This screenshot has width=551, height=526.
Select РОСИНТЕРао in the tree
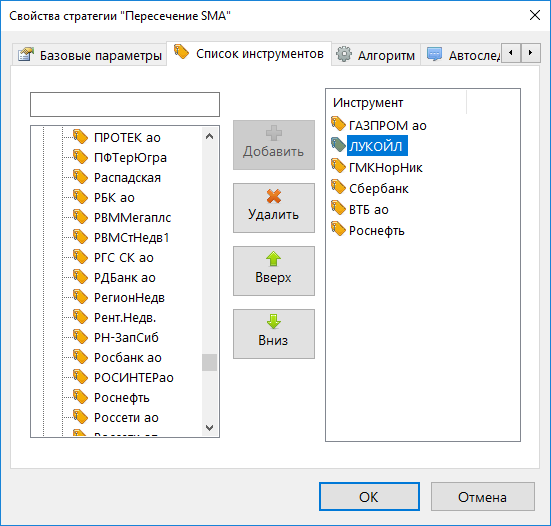coord(134,378)
